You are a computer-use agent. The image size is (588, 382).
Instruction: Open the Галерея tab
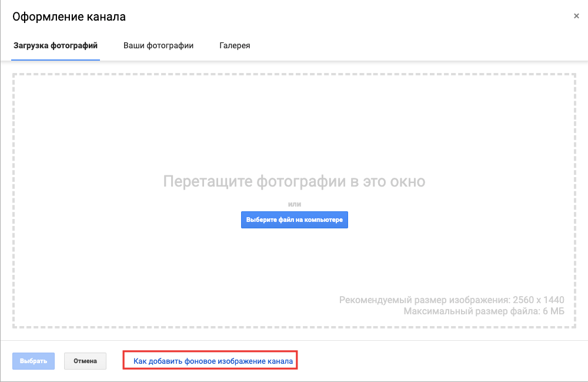(x=235, y=46)
